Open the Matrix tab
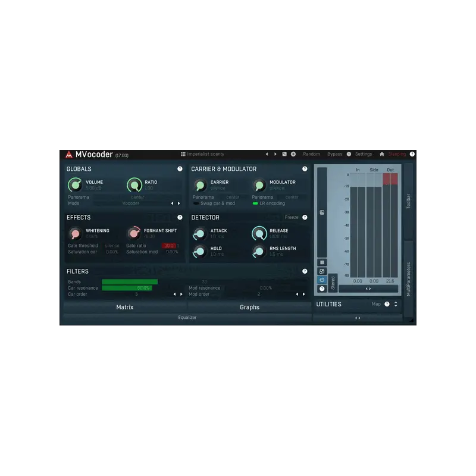This screenshot has width=476, height=476. [x=125, y=307]
